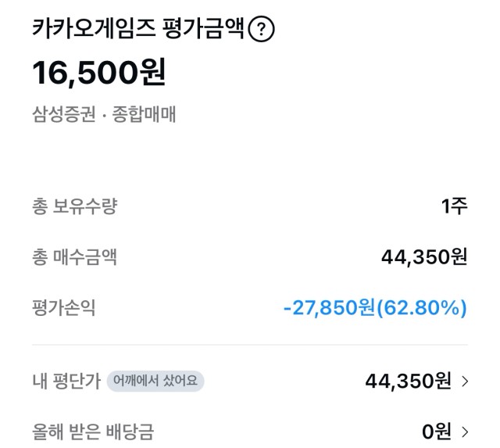Image resolution: width=500 pixels, height=448 pixels.
Task: Select the 총 보유수량 label
Action: [75, 206]
